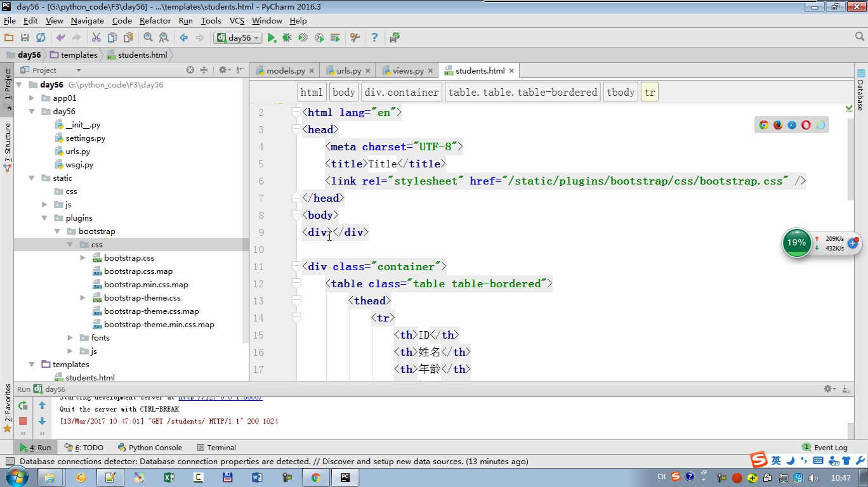Image resolution: width=868 pixels, height=487 pixels.
Task: Click the Synchronize icon in toolbar
Action: [41, 38]
